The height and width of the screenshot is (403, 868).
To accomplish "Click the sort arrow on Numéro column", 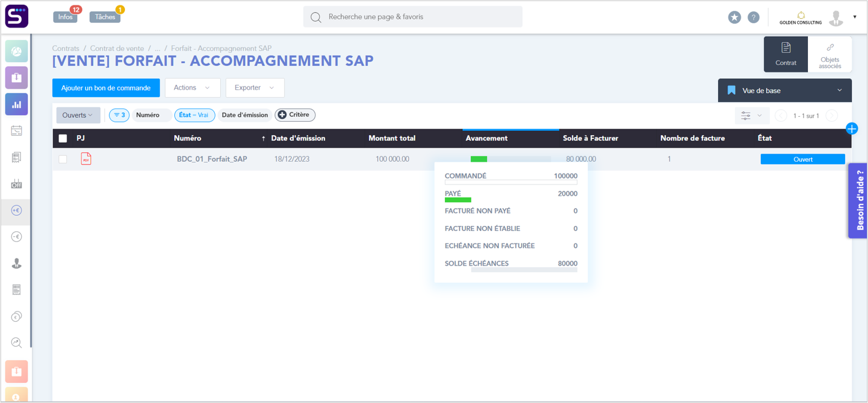I will 264,139.
